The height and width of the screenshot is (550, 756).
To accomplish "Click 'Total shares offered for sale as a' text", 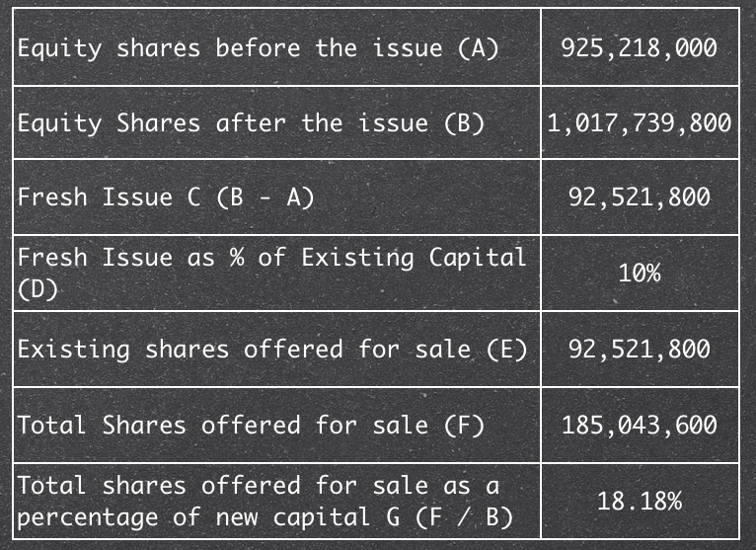I will point(259,486).
